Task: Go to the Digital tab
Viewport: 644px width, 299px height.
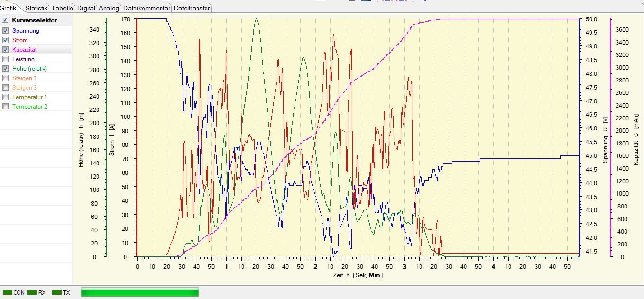Action: 86,8
